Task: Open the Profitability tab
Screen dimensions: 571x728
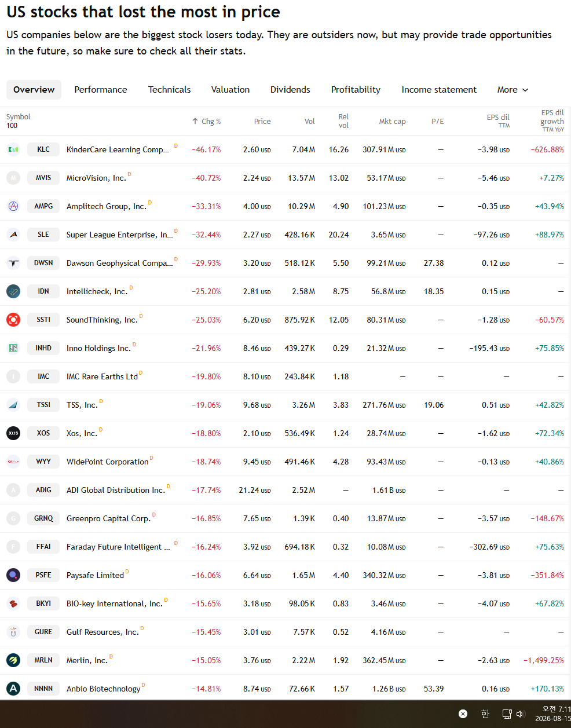Action: 356,90
